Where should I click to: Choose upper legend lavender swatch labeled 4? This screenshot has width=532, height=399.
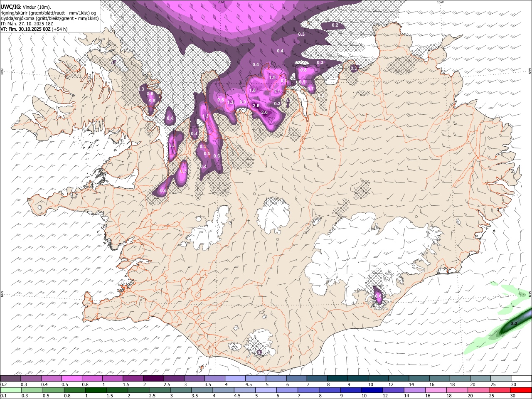tap(235, 379)
